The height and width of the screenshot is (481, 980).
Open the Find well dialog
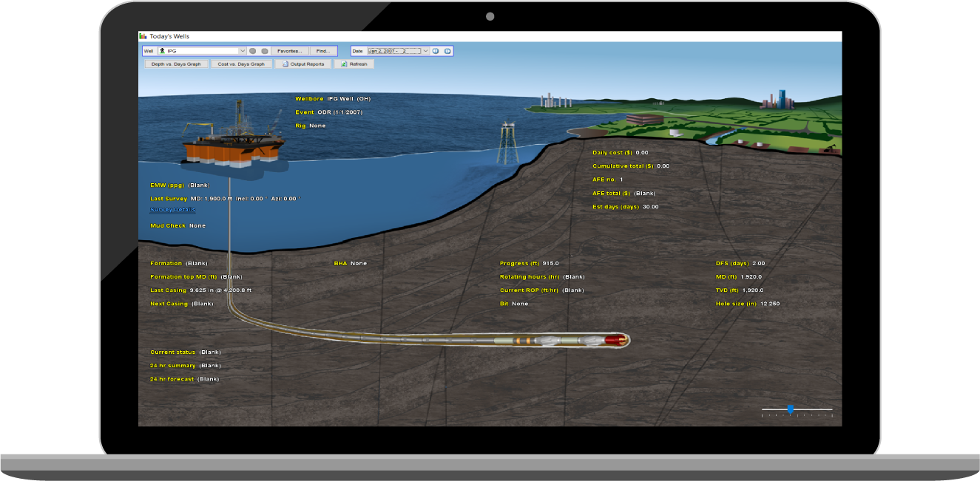tap(322, 51)
